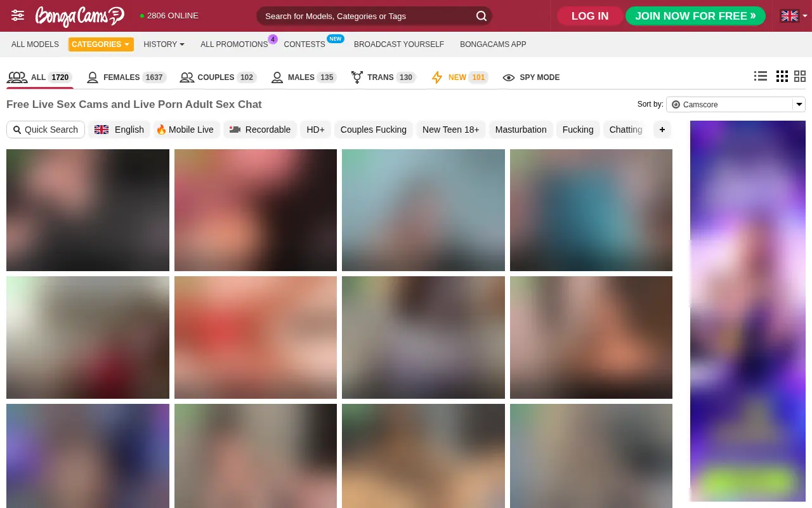The image size is (812, 508).
Task: Click Join Now For Free button
Action: click(x=695, y=16)
